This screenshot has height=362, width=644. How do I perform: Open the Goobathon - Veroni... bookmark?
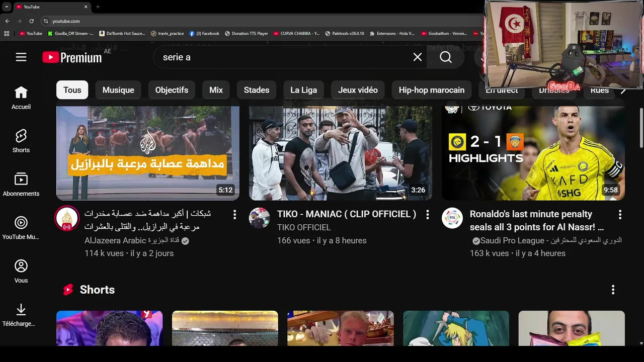(x=444, y=34)
